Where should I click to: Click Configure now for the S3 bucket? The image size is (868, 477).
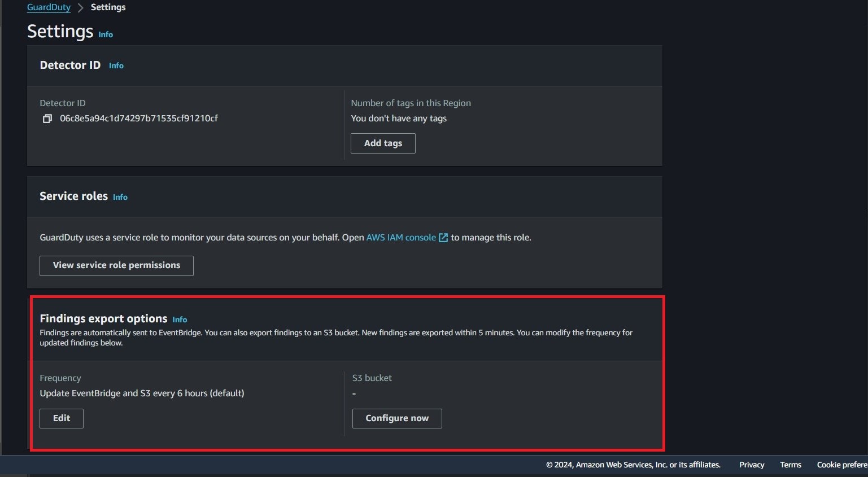[397, 418]
